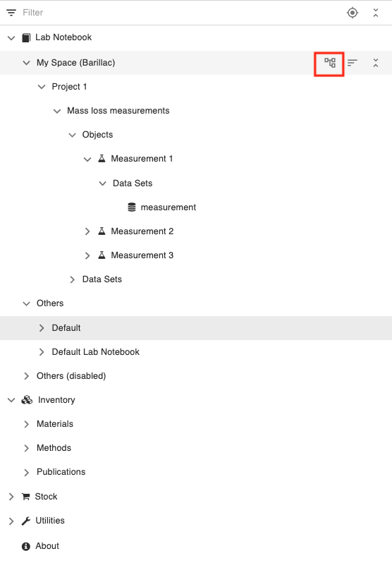Select the Default Lab Notebook item
This screenshot has width=392, height=563.
coord(95,352)
